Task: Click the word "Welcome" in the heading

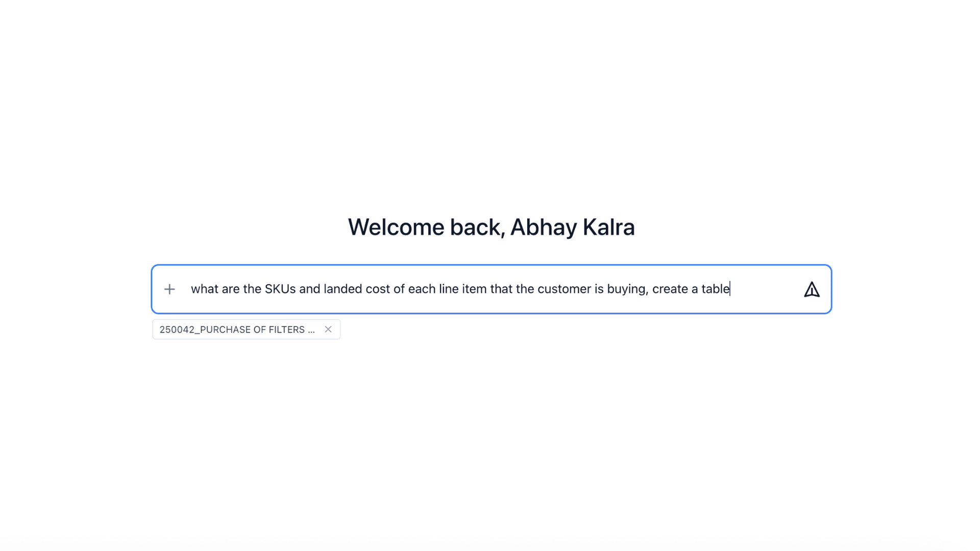Action: [396, 227]
